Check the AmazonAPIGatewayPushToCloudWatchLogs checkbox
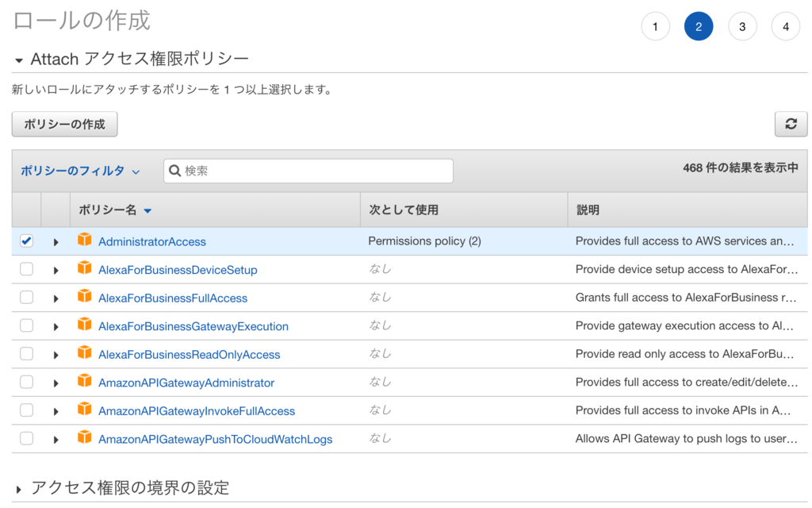The height and width of the screenshot is (508, 812). point(26,438)
